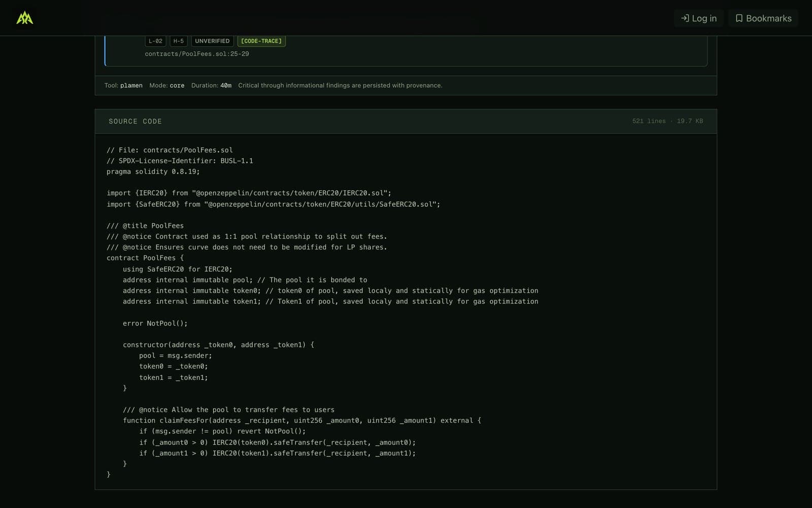Click the 'pool = msg.sender;' line
The image size is (812, 508).
pos(176,356)
